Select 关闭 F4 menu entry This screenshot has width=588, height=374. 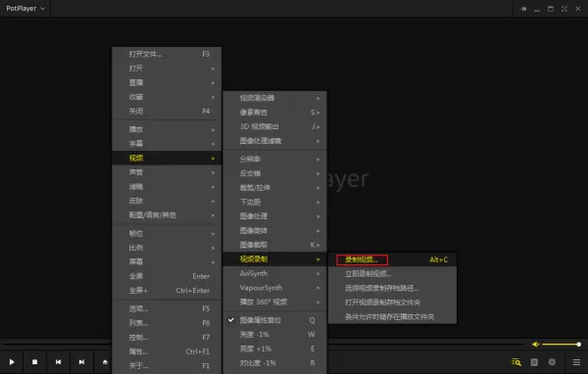[167, 112]
